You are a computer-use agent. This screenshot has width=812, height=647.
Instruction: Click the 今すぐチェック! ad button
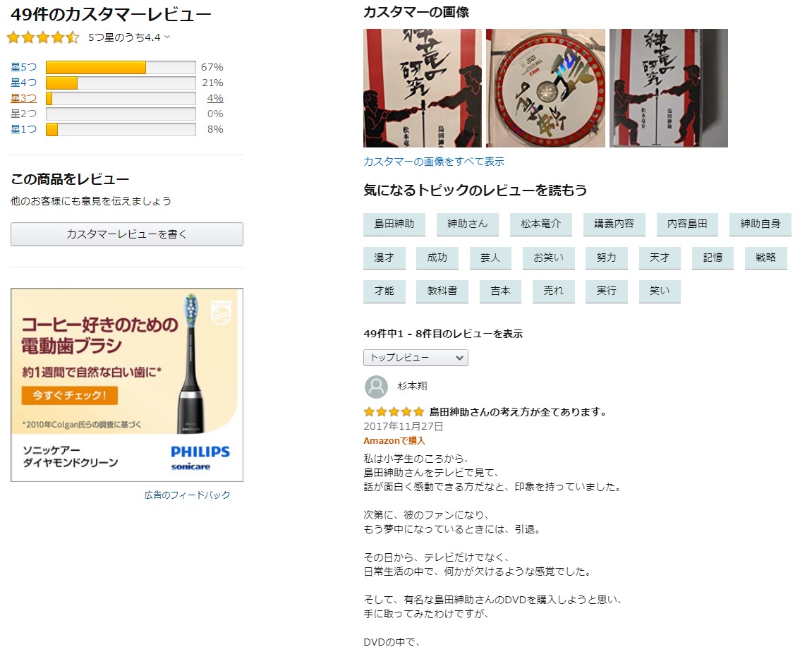(x=69, y=395)
